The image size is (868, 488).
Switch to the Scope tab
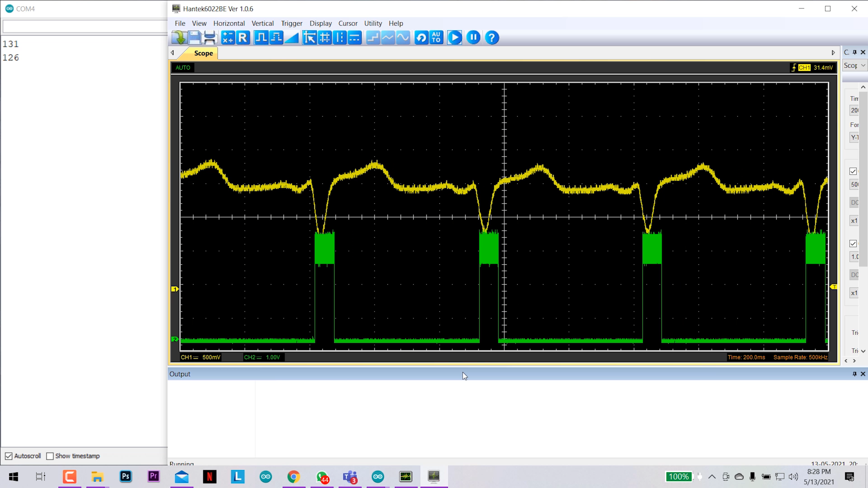click(x=203, y=53)
